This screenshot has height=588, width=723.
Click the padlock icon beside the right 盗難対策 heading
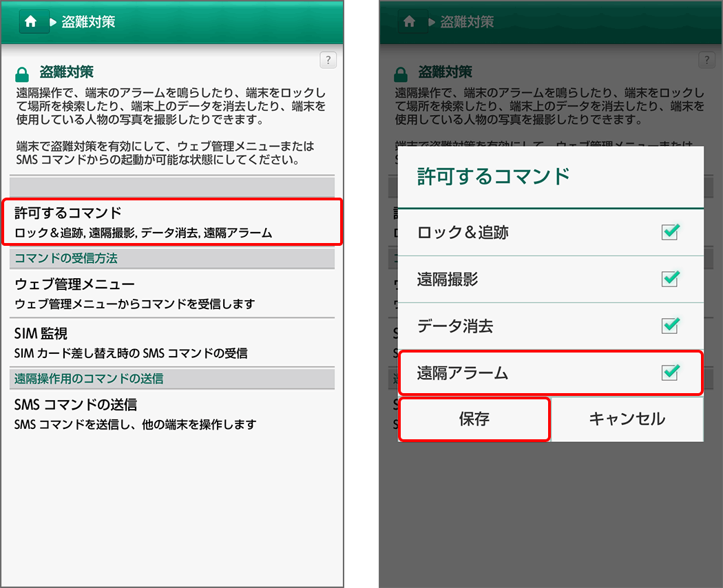[x=399, y=72]
